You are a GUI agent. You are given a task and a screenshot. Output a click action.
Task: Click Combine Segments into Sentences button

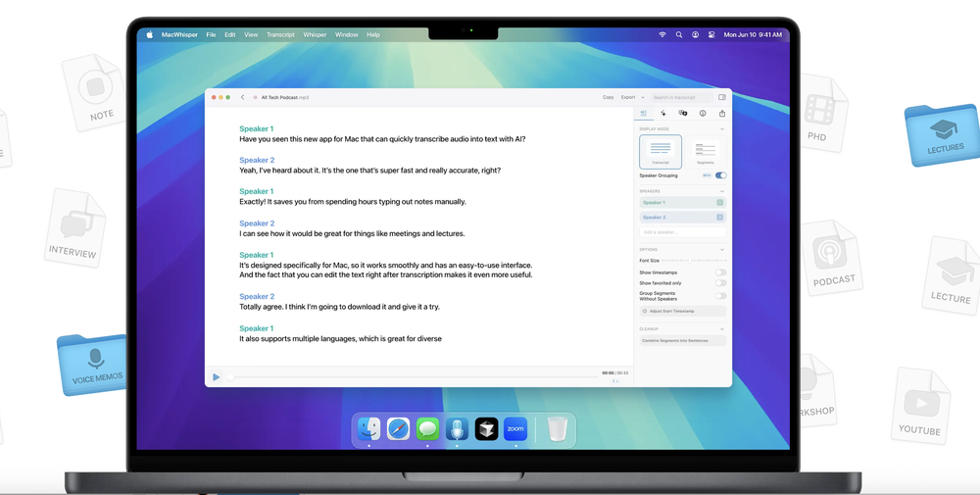[x=682, y=341]
